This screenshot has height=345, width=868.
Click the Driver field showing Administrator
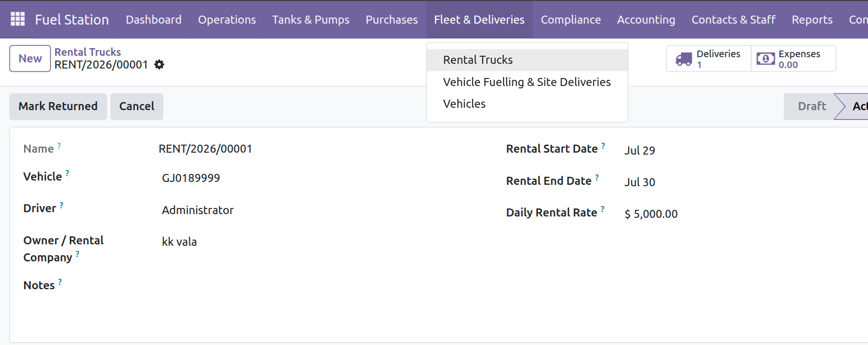pyautogui.click(x=198, y=210)
